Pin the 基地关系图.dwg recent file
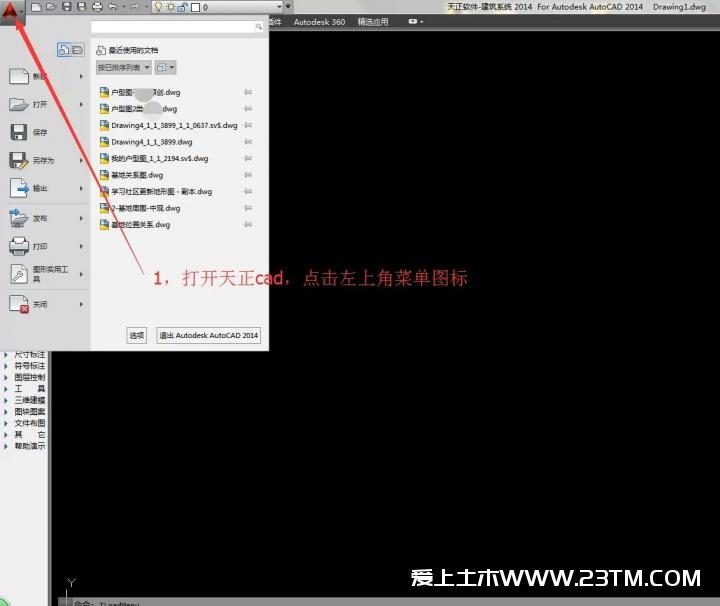This screenshot has width=720, height=606. [x=248, y=175]
